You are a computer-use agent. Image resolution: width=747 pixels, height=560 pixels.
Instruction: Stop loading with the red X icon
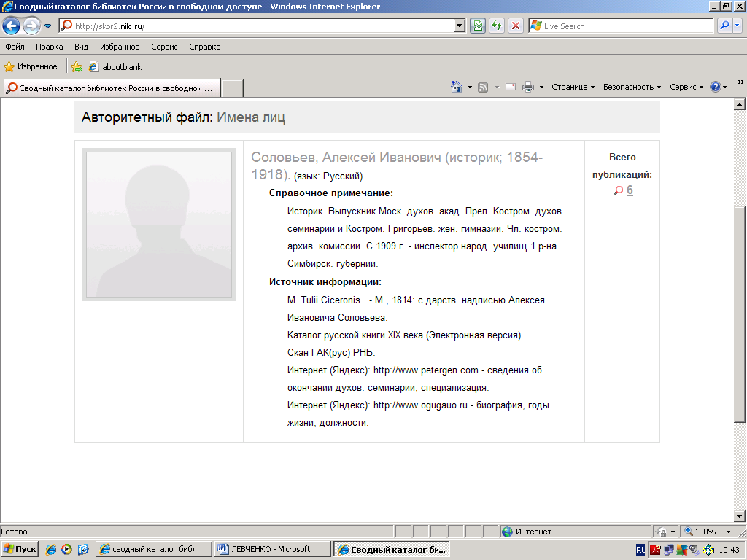516,26
